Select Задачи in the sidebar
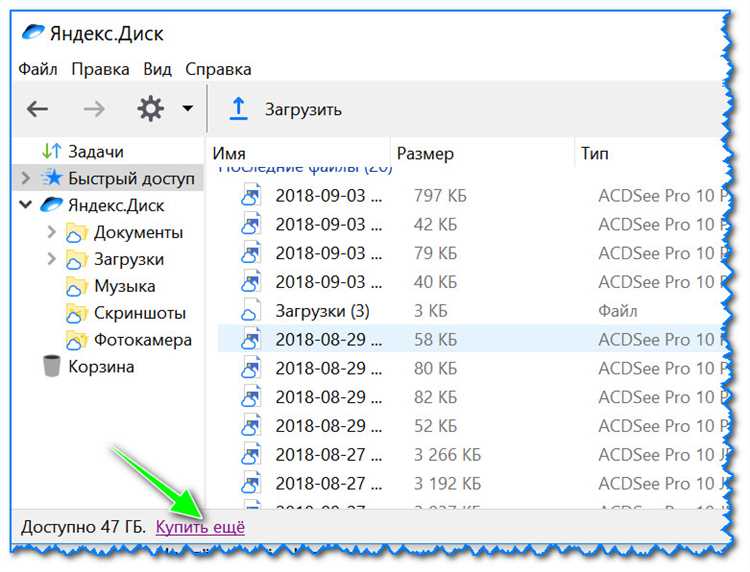Image resolution: width=750 pixels, height=572 pixels. [95, 152]
